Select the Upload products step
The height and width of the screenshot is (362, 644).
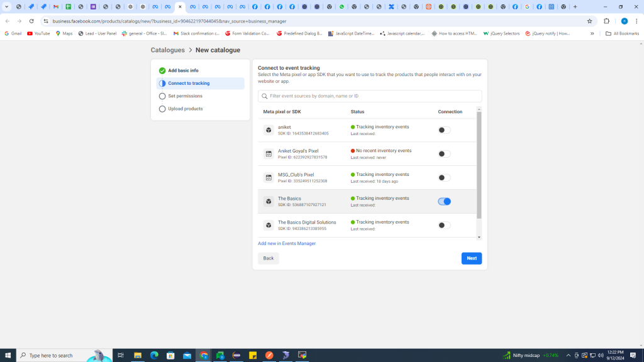[185, 109]
